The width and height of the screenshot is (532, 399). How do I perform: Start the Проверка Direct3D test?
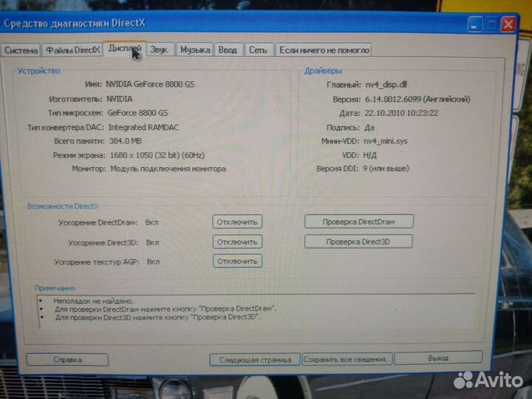[358, 242]
